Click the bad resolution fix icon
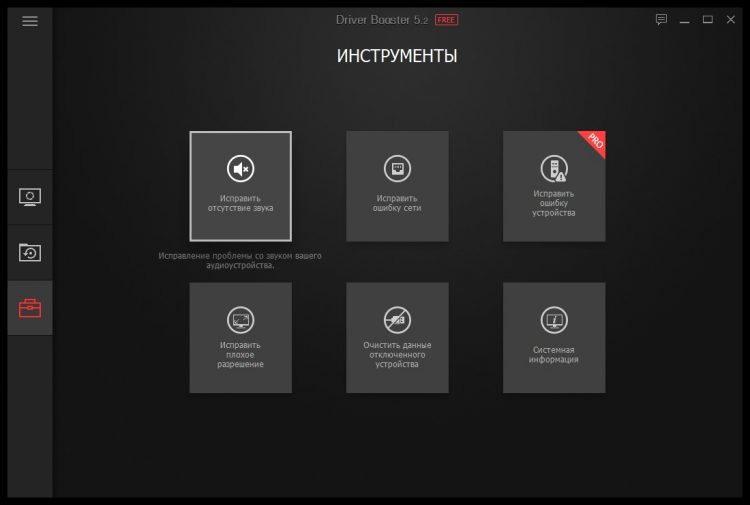The height and width of the screenshot is (505, 750). tap(240, 320)
